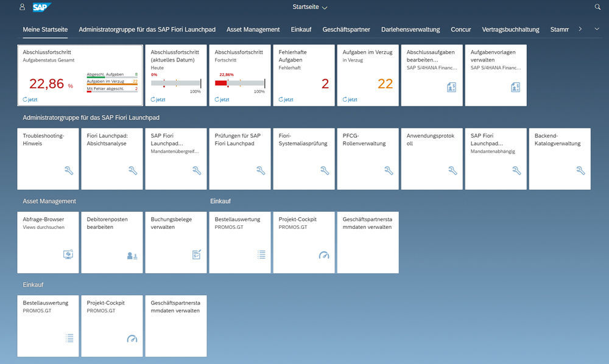
Task: Open the tab overflow dropdown arrow
Action: [x=597, y=29]
